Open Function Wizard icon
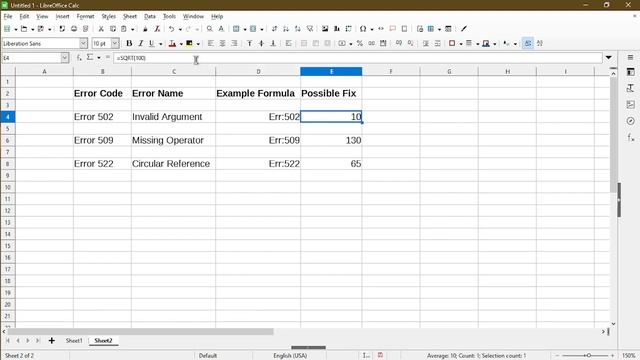 [x=79, y=58]
